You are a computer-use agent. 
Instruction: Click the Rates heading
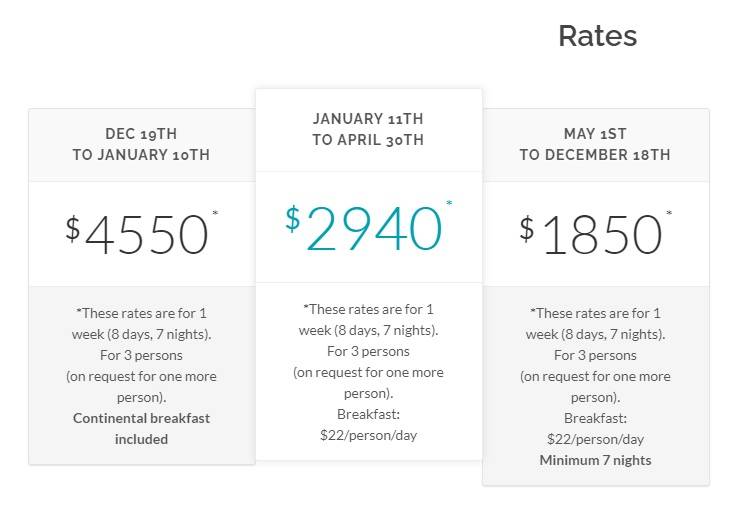597,36
